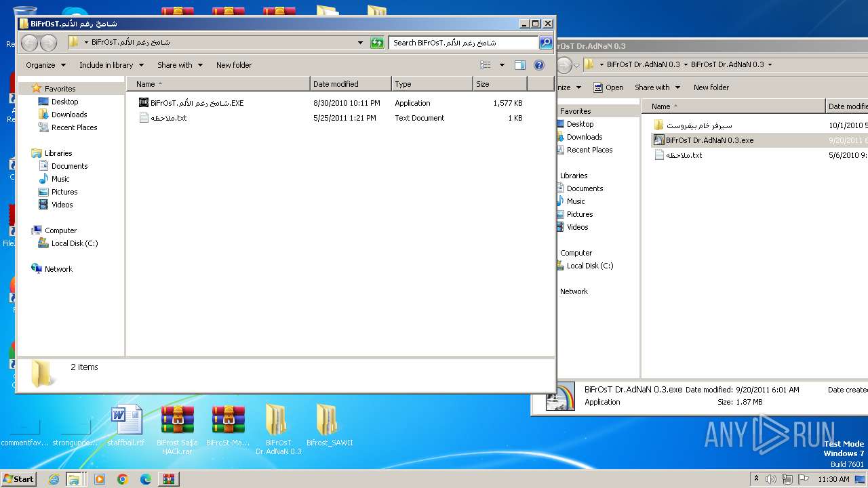Image resolution: width=868 pixels, height=488 pixels.
Task: Open Videos library in the front window
Action: 62,205
